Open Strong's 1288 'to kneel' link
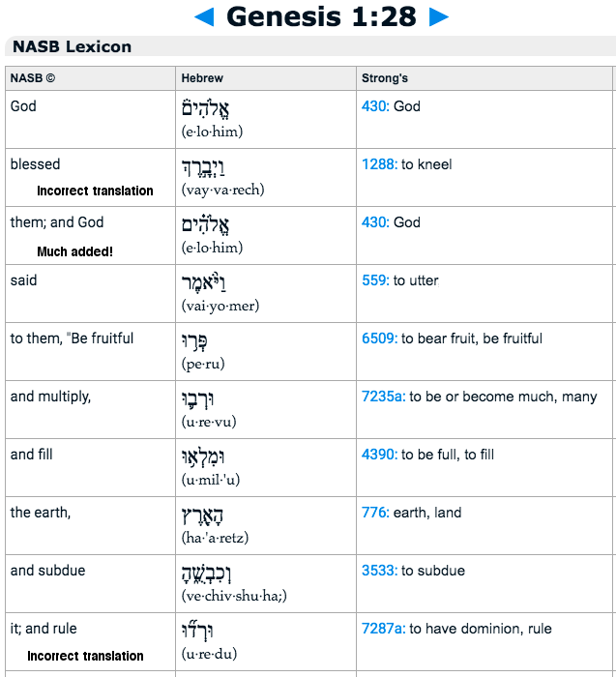The height and width of the screenshot is (677, 616). click(x=378, y=164)
